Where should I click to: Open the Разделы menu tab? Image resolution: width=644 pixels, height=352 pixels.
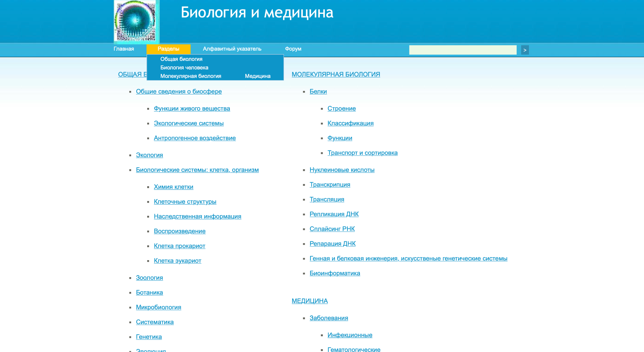coord(169,49)
